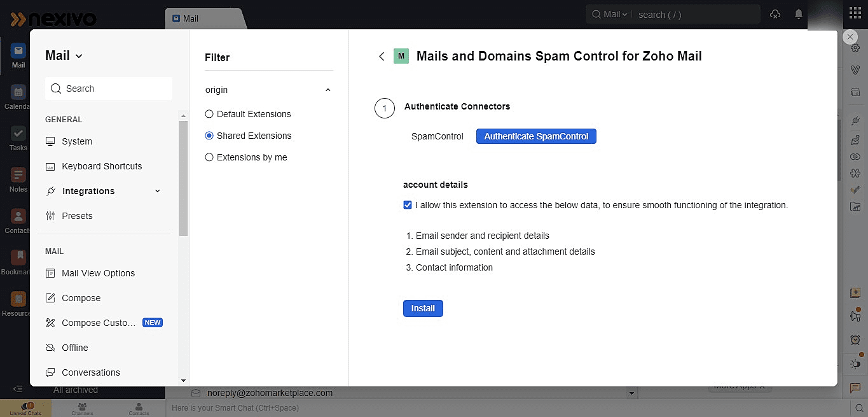Click the add notes plus icon

click(855, 293)
